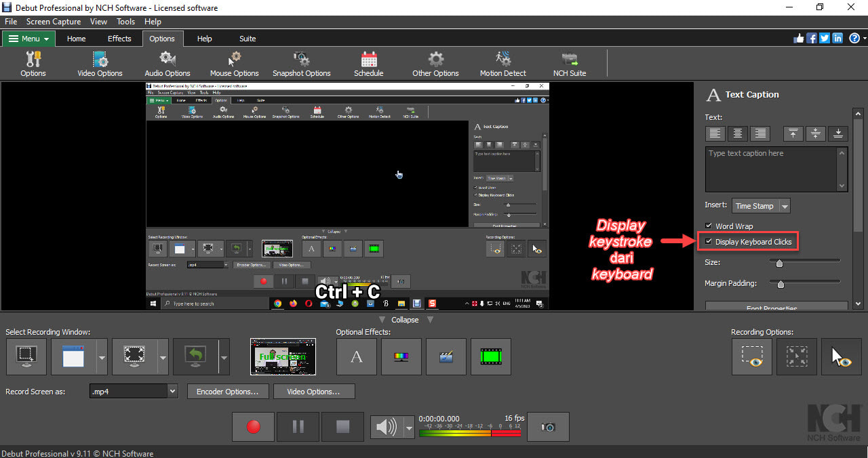Open the Text Caption effect (A icon)
The width and height of the screenshot is (868, 458).
(357, 356)
